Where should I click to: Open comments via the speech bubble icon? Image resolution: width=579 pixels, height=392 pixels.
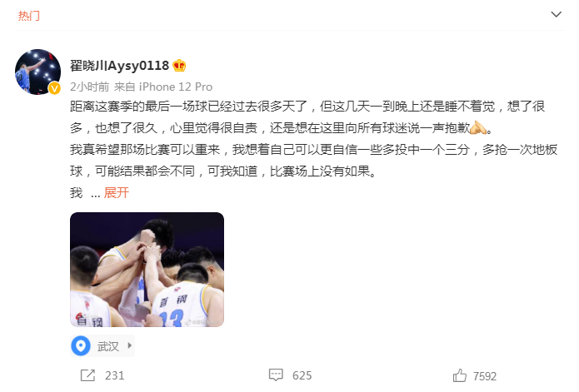[x=276, y=375]
